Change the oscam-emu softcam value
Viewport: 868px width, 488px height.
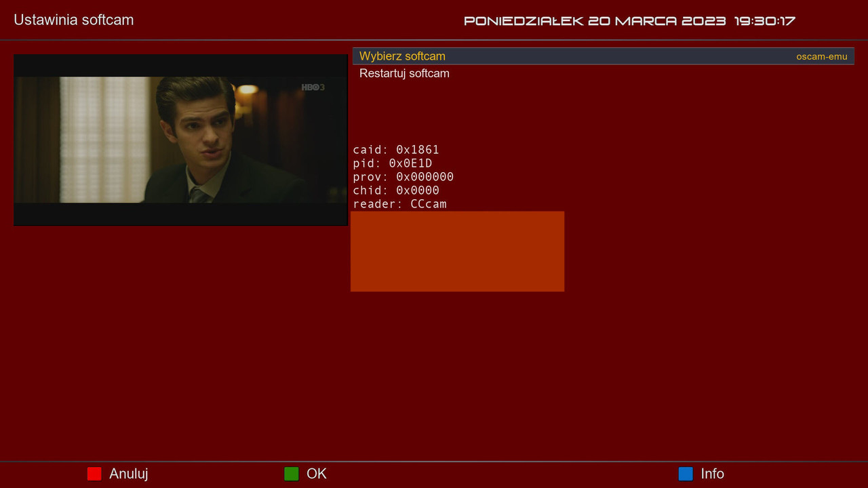click(x=821, y=57)
